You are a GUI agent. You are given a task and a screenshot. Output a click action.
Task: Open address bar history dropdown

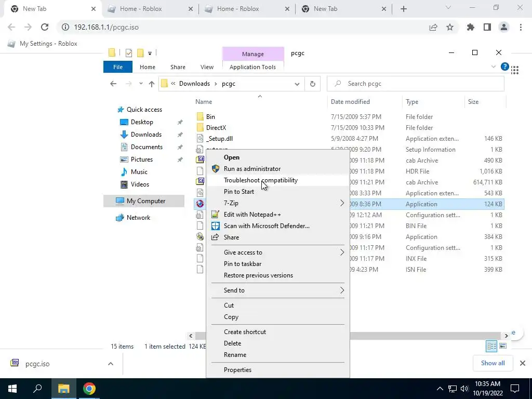[297, 84]
